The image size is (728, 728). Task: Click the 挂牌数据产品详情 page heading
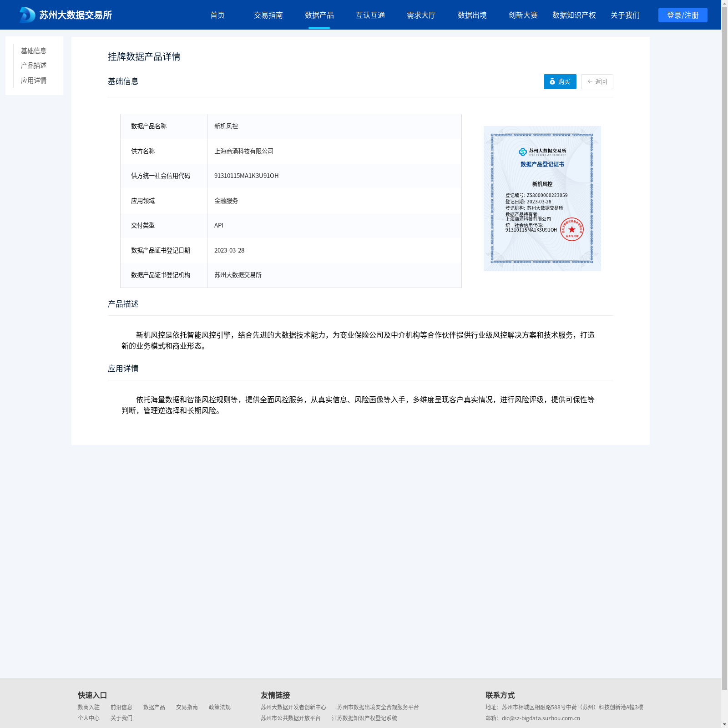pyautogui.click(x=144, y=56)
